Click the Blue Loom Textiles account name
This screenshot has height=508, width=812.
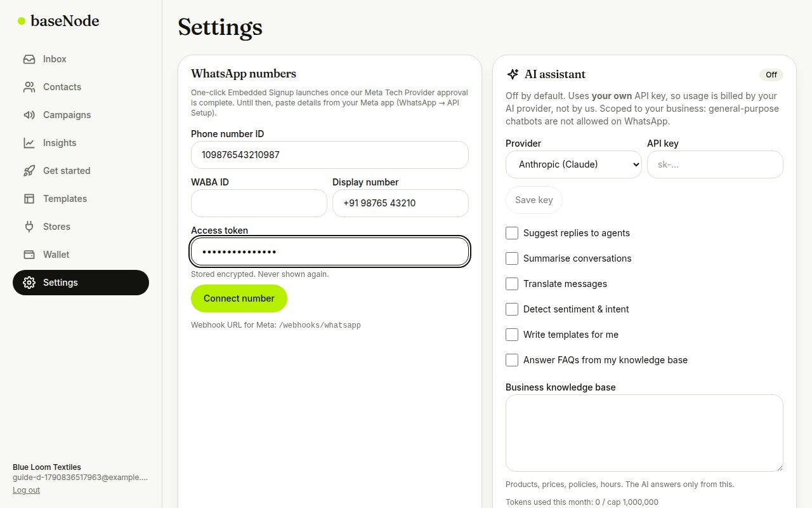47,467
